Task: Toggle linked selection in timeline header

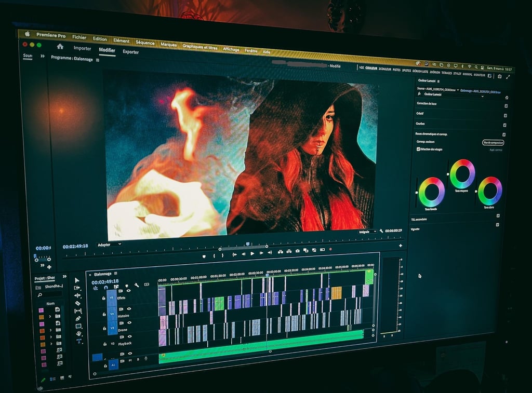Action: point(116,287)
